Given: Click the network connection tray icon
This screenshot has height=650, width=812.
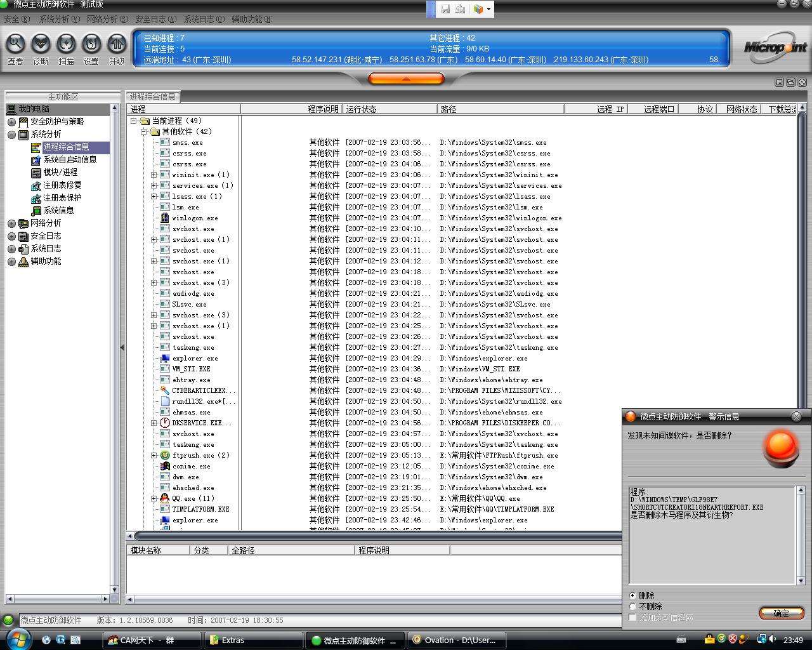Looking at the screenshot, I should 763,639.
